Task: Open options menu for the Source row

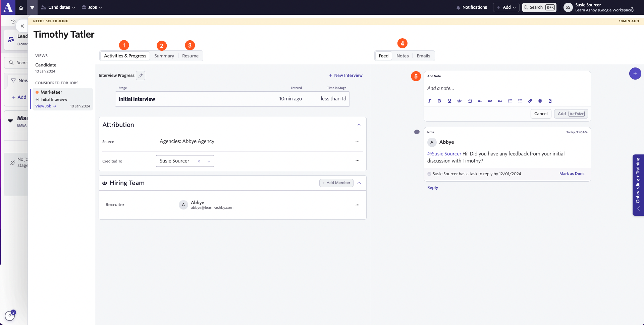Action: [x=357, y=141]
